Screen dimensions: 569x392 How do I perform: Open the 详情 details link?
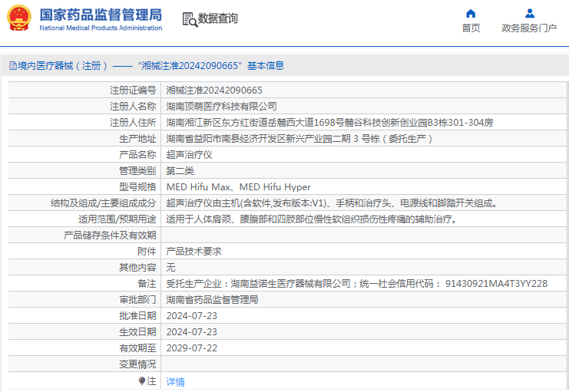coord(176,381)
